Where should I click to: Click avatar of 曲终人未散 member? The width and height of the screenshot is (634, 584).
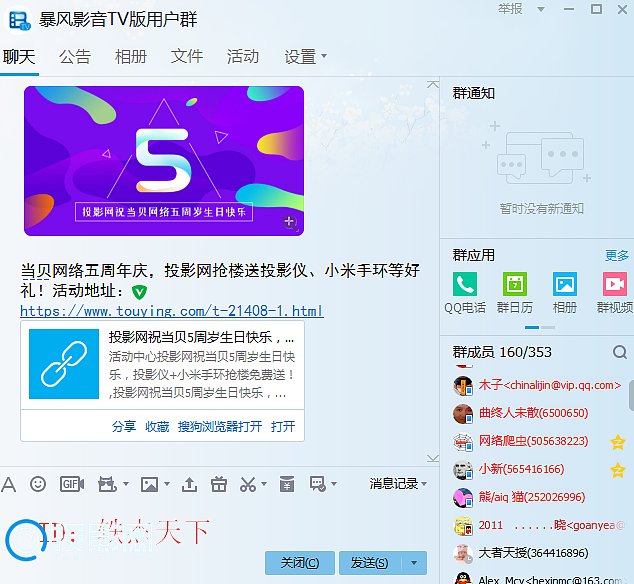[x=463, y=414]
